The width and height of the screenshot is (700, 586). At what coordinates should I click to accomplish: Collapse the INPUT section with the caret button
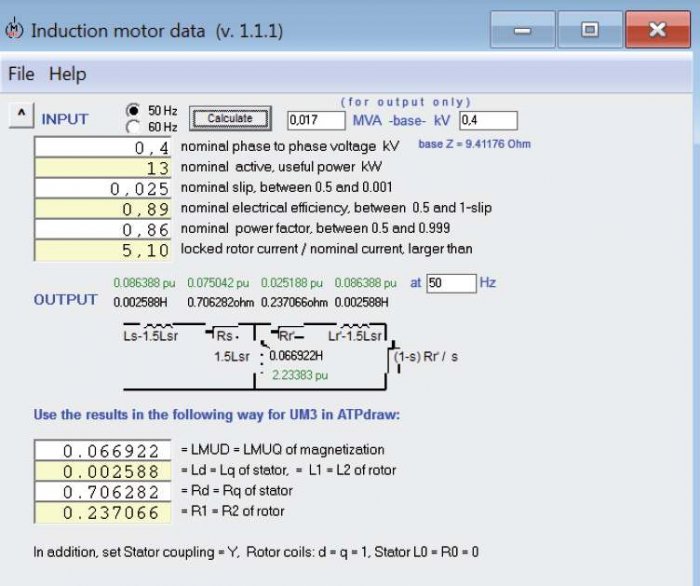click(21, 115)
